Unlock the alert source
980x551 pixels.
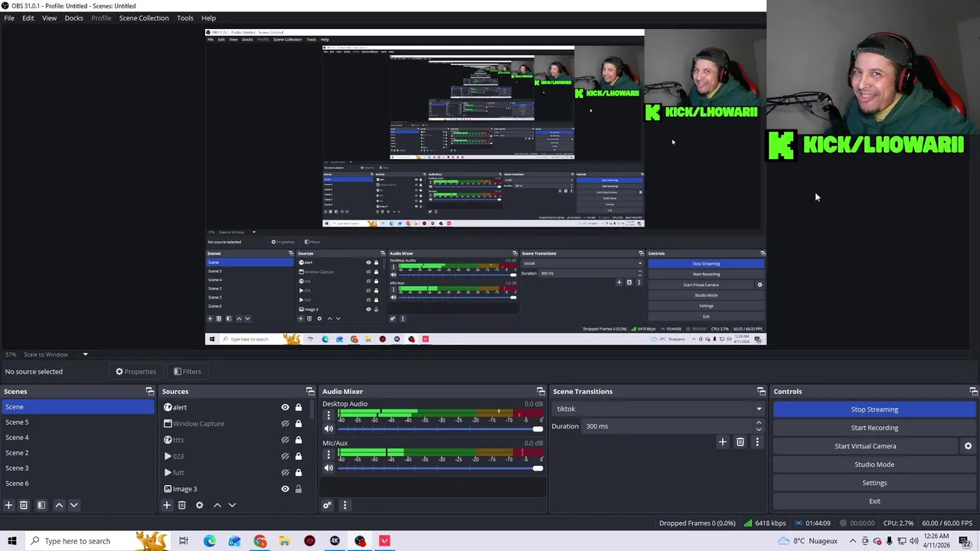(x=299, y=407)
